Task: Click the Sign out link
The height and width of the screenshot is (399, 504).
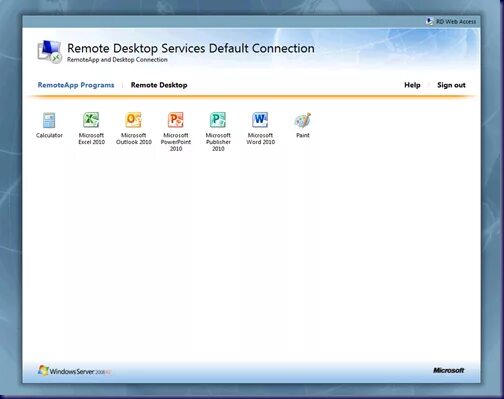Action: [451, 85]
